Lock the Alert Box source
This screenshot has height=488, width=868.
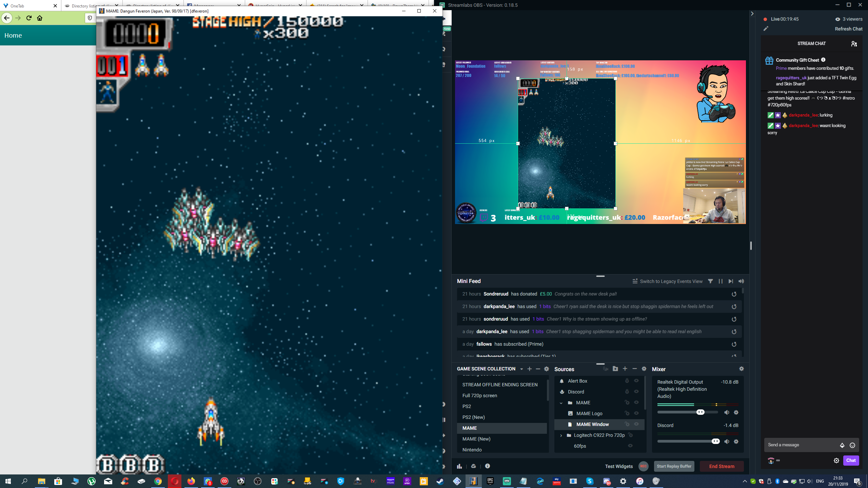pyautogui.click(x=627, y=381)
